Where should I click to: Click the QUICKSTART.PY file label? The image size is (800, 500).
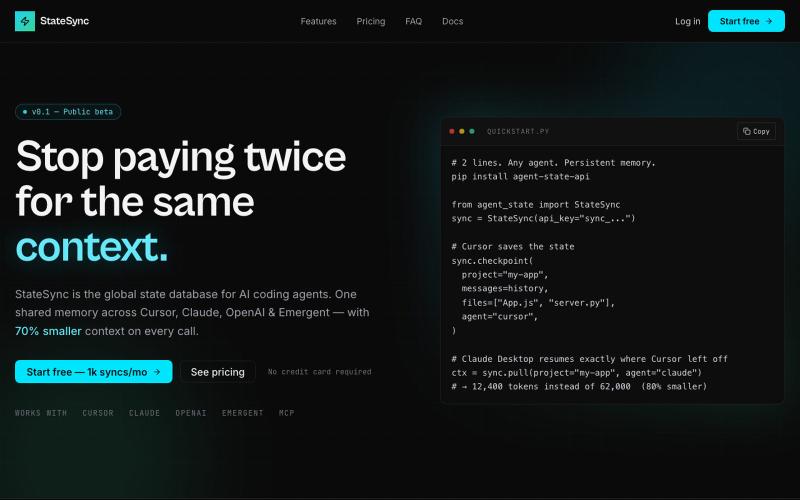518,132
